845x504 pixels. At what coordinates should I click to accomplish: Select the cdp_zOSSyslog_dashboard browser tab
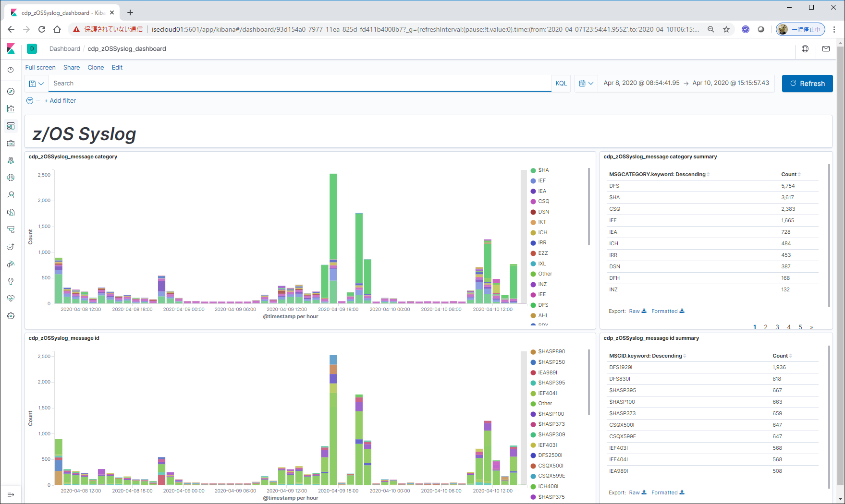pyautogui.click(x=62, y=12)
